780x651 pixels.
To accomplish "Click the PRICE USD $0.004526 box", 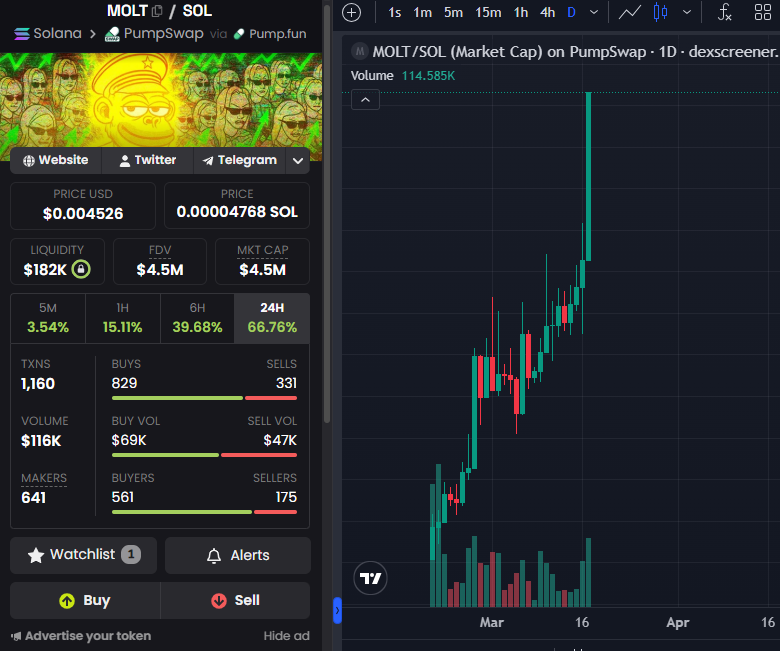I will (x=83, y=206).
